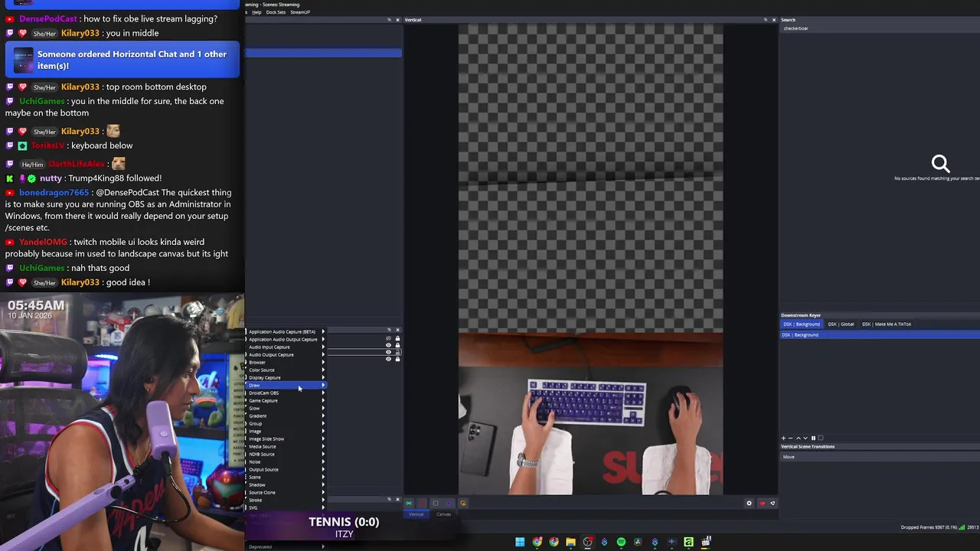Toggle lock on first source row
The width and height of the screenshot is (980, 551).
point(397,338)
